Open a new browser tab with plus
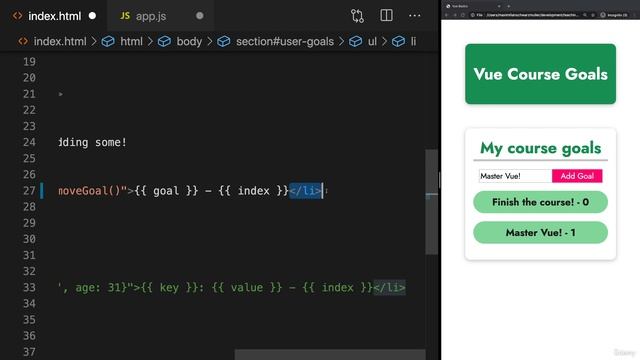 [x=509, y=6]
